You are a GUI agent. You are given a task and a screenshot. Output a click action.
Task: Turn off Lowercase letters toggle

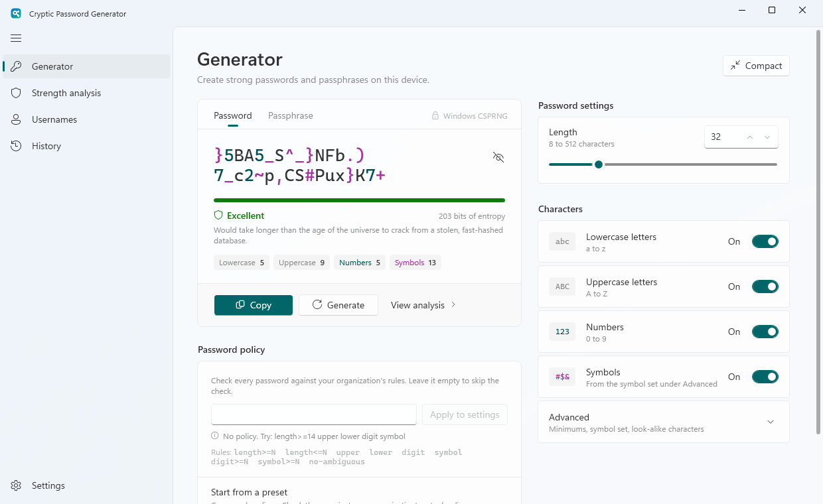pyautogui.click(x=765, y=241)
